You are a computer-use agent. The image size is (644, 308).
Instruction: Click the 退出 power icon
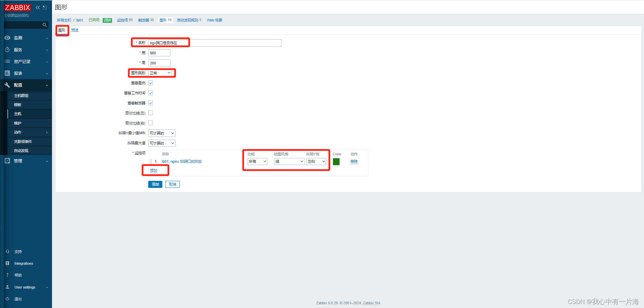(7, 299)
